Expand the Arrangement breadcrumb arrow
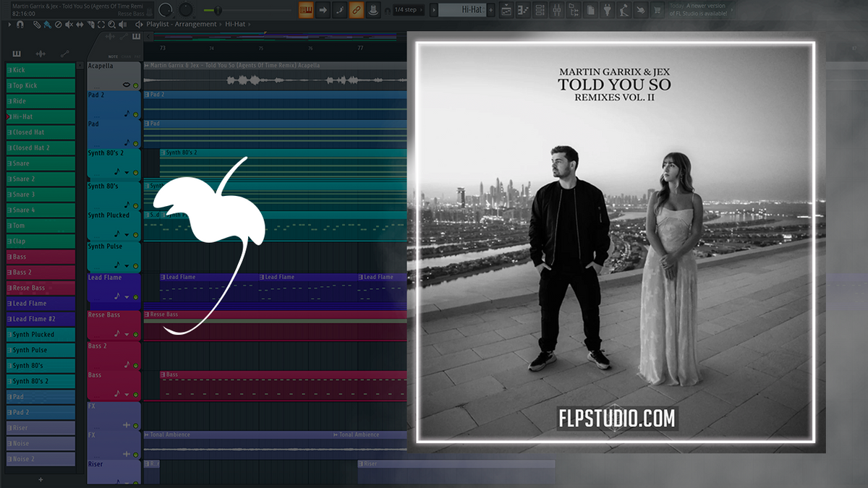The height and width of the screenshot is (488, 868). [220, 24]
